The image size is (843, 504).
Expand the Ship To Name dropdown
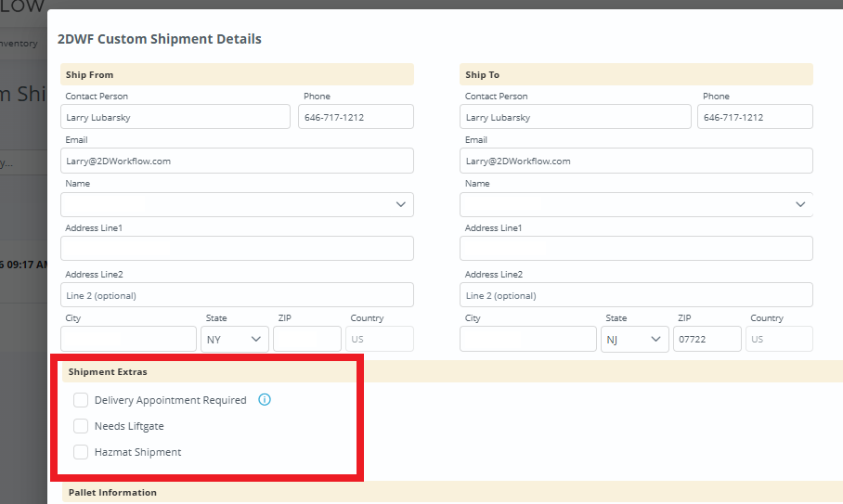[636, 204]
